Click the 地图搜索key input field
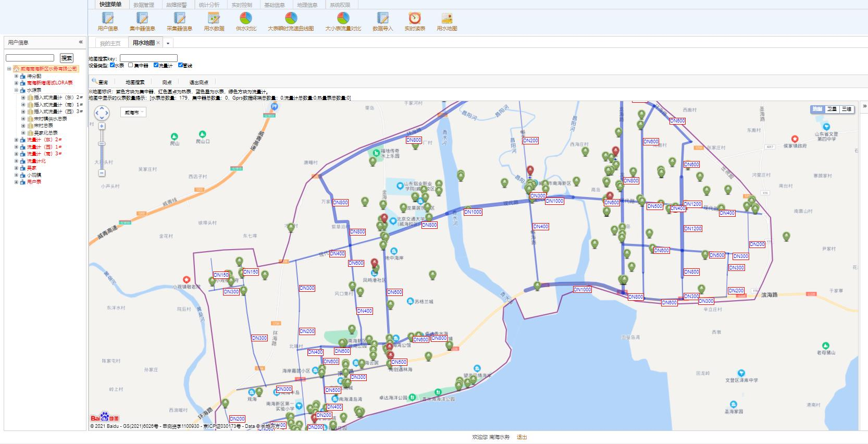This screenshot has width=868, height=444. (148, 58)
